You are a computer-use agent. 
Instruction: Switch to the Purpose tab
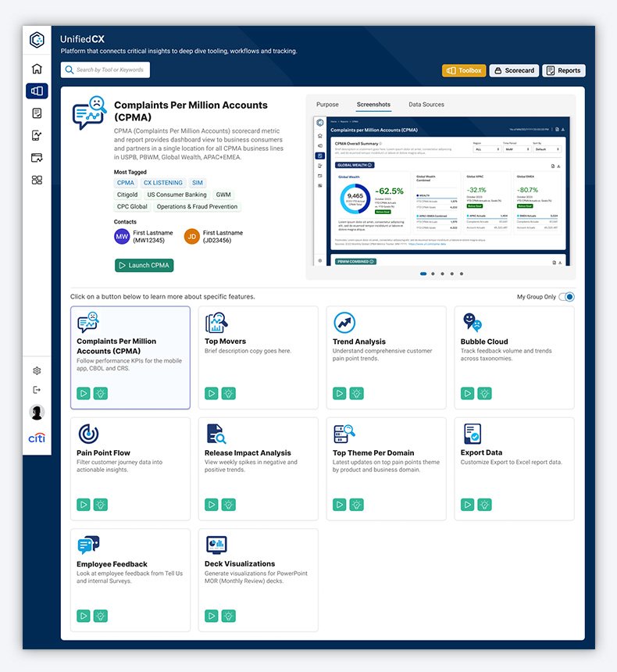327,104
